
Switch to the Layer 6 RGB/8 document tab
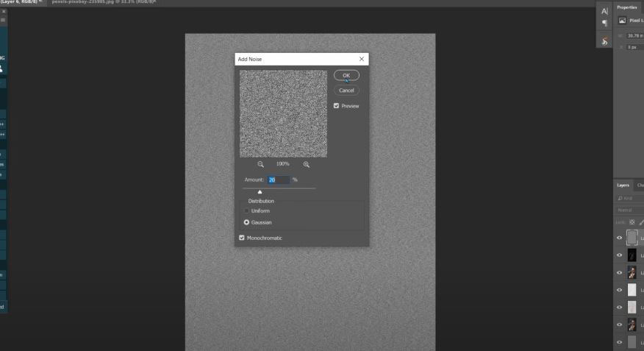21,2
